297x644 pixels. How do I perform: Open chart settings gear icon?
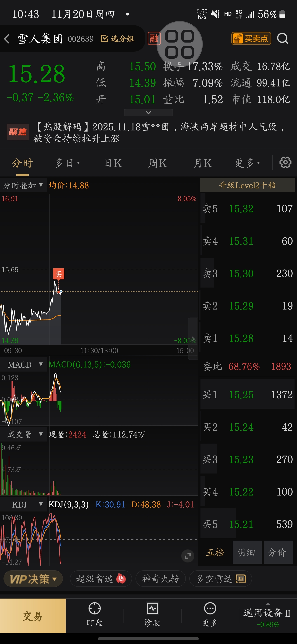click(x=285, y=162)
